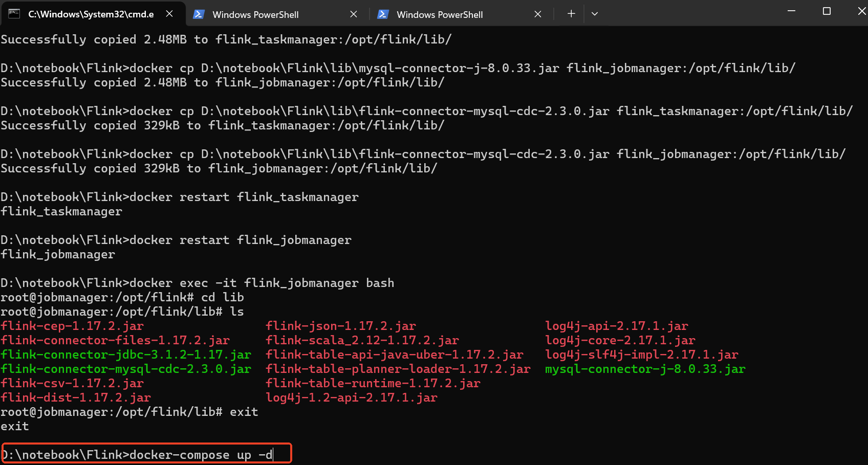Close the middle Windows PowerShell tab
The image size is (868, 465).
coord(354,14)
